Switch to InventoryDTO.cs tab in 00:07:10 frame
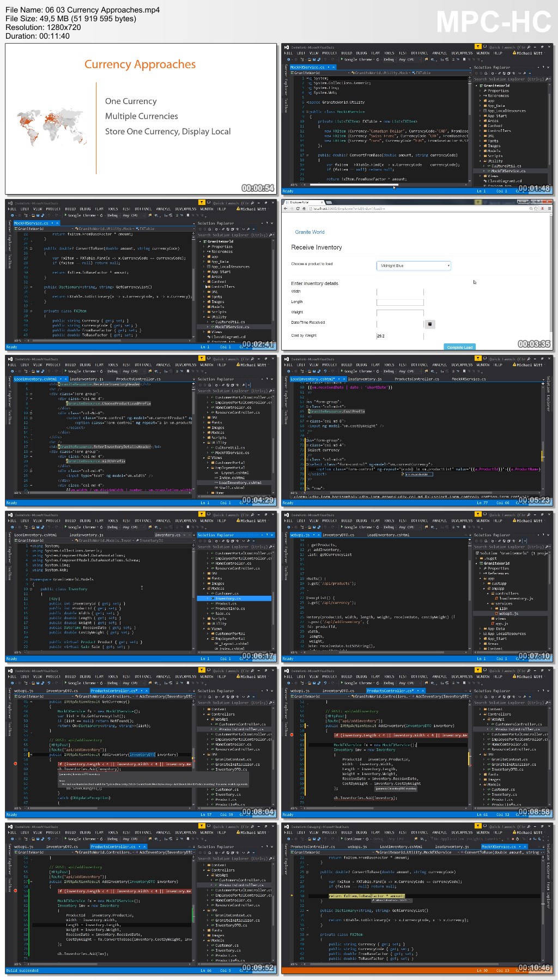Screen dimensions: 558x980 337,535
